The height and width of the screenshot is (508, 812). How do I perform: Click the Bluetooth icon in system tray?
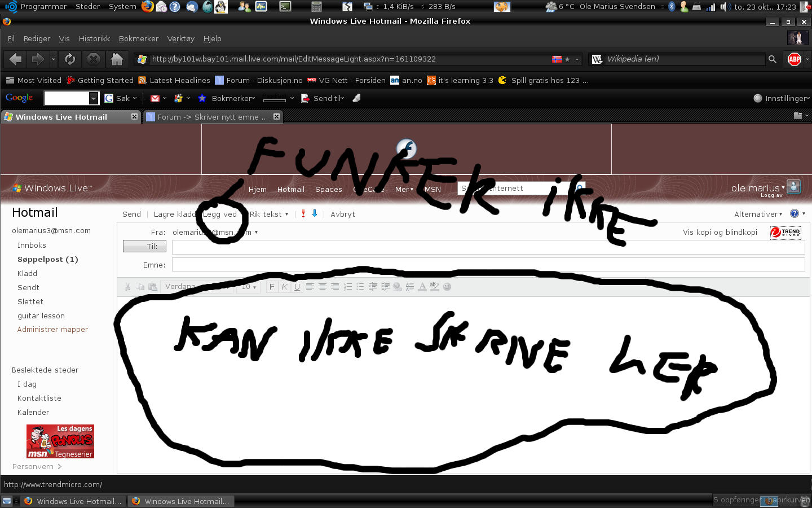tap(672, 7)
